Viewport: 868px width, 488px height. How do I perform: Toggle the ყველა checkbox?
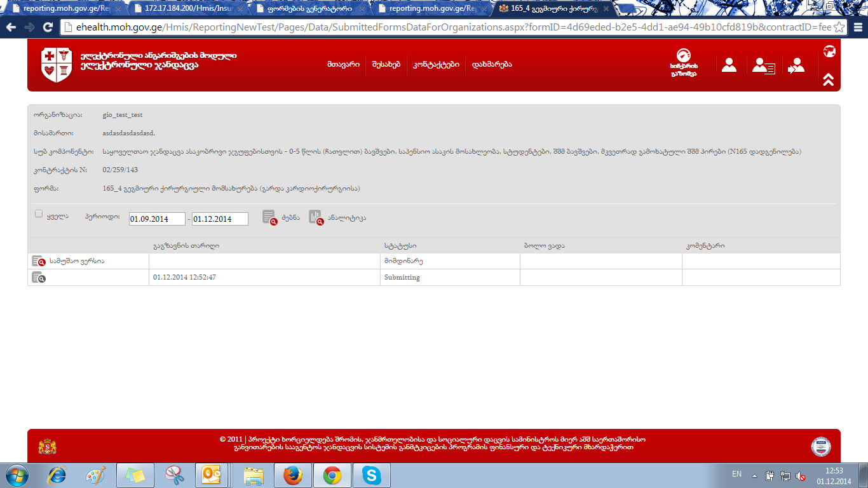click(x=39, y=214)
